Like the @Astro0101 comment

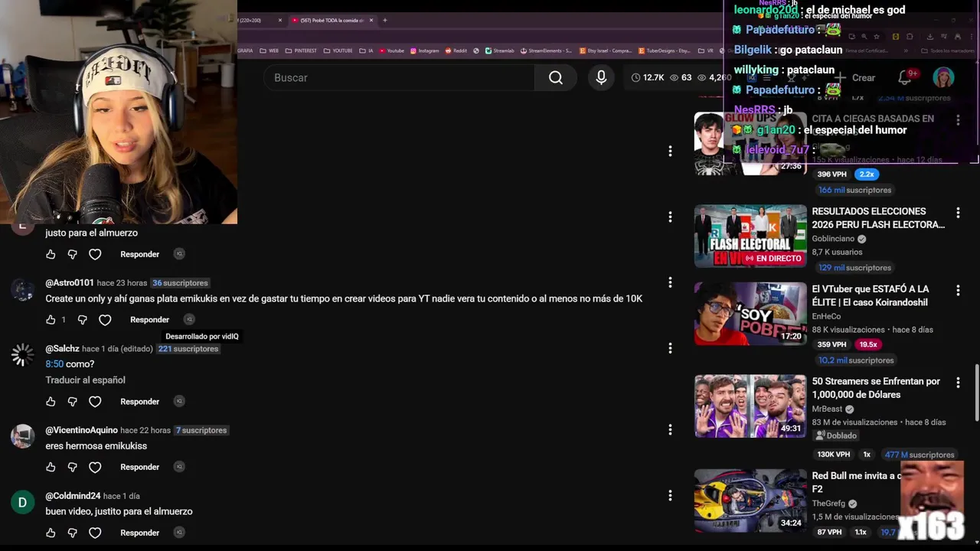point(51,320)
